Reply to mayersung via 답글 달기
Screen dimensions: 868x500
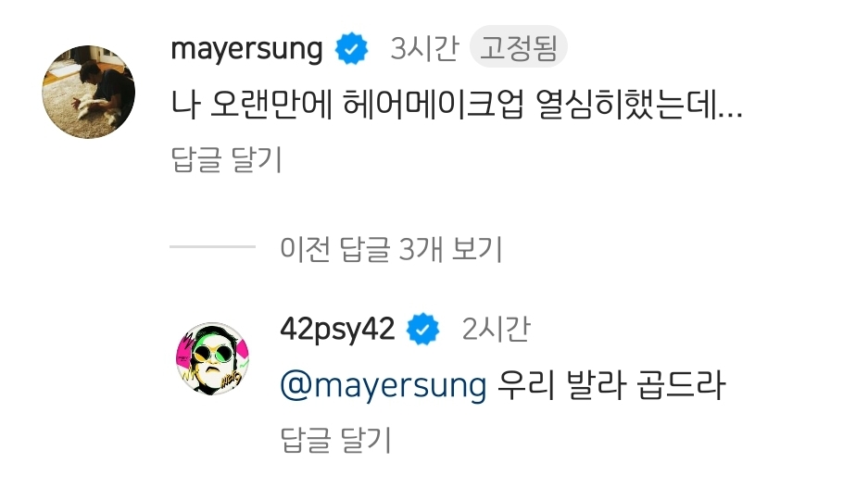coord(226,160)
